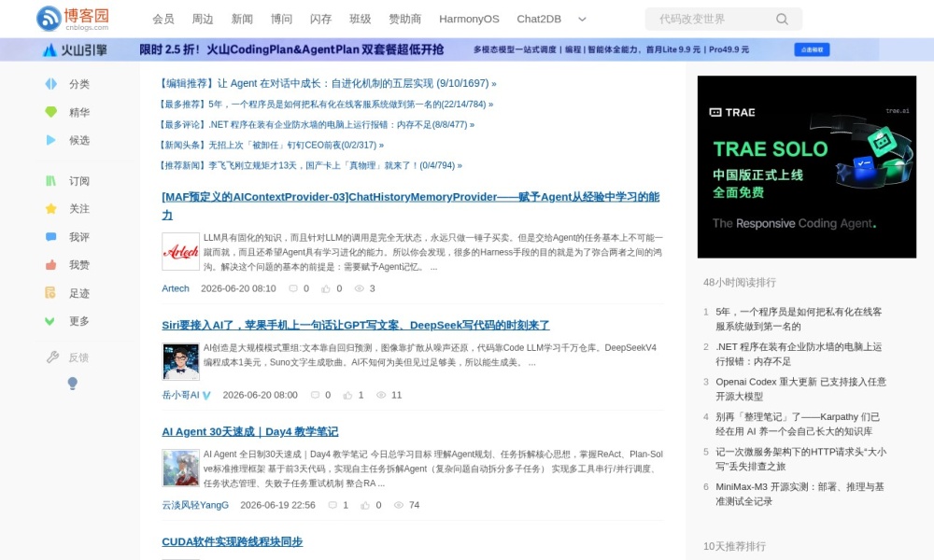Open the 闪存 nav menu
The height and width of the screenshot is (560, 934).
click(320, 19)
